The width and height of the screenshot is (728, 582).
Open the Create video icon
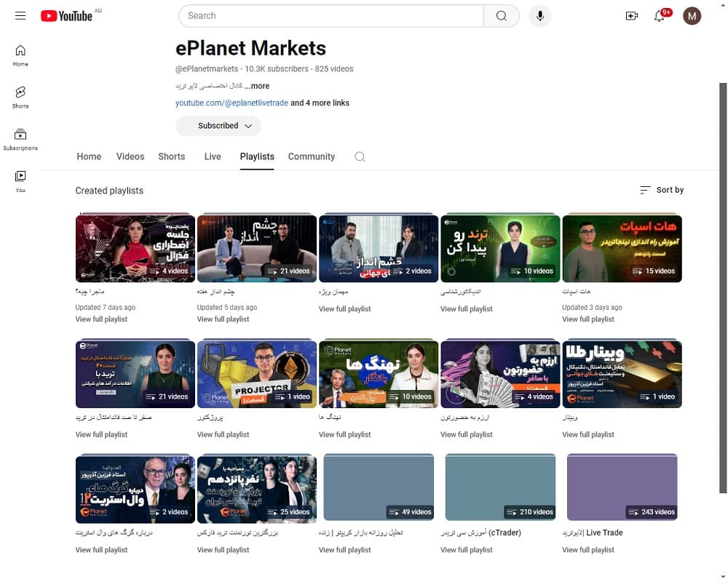pyautogui.click(x=631, y=16)
